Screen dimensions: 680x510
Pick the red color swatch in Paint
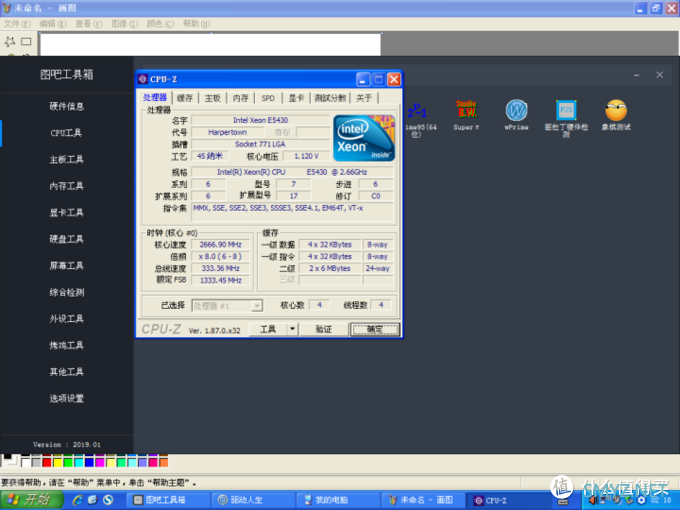pyautogui.click(x=47, y=463)
